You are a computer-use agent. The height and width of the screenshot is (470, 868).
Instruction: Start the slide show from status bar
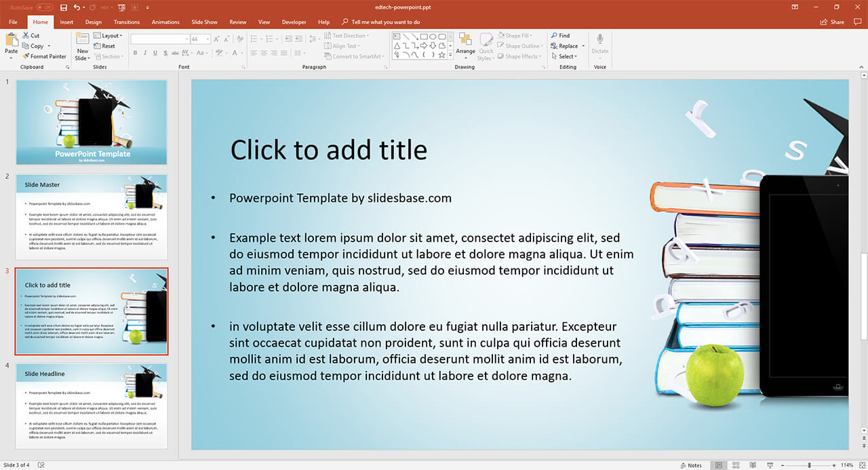tap(770, 465)
